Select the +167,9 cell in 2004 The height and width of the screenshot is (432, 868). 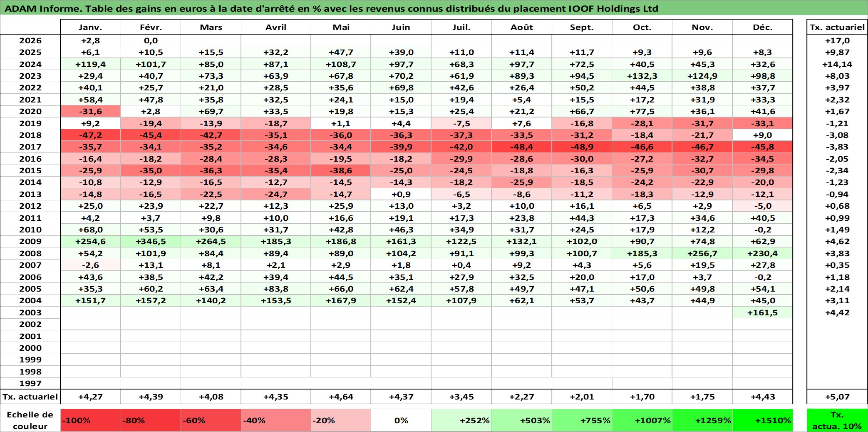341,300
